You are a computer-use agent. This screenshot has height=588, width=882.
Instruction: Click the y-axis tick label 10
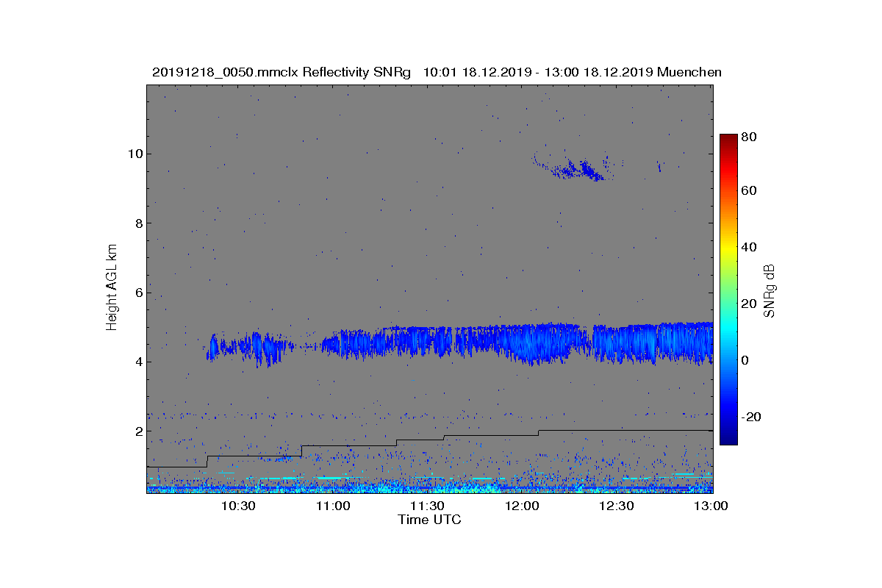135,154
